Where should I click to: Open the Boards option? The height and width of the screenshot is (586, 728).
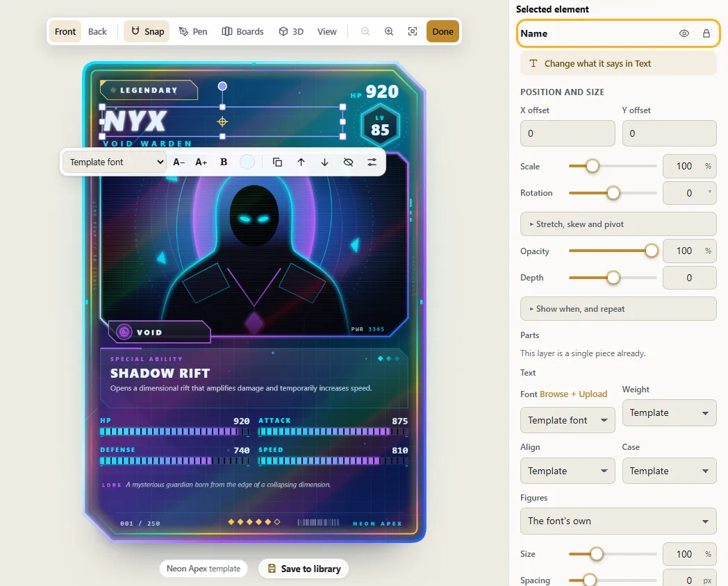(243, 31)
